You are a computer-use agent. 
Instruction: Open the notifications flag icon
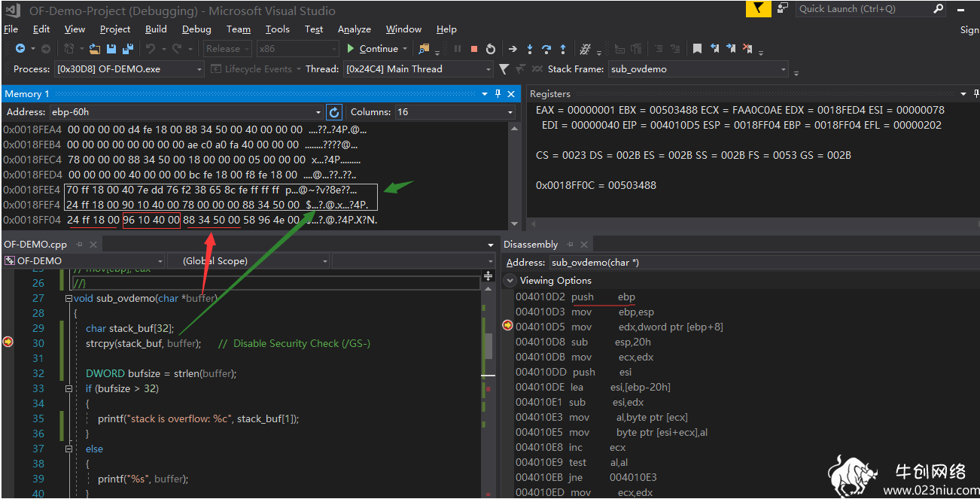coord(759,9)
